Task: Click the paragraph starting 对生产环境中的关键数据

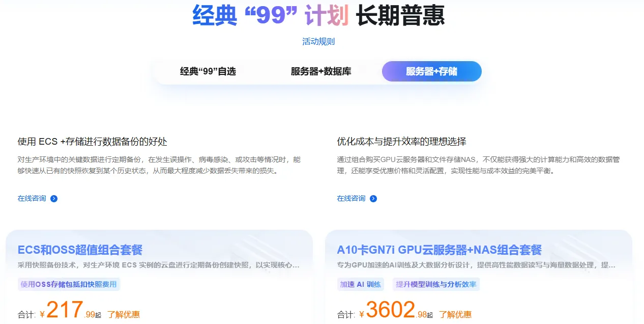Action: point(159,166)
